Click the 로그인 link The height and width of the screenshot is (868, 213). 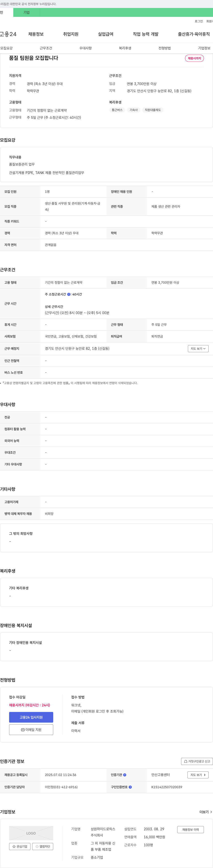coord(199,21)
